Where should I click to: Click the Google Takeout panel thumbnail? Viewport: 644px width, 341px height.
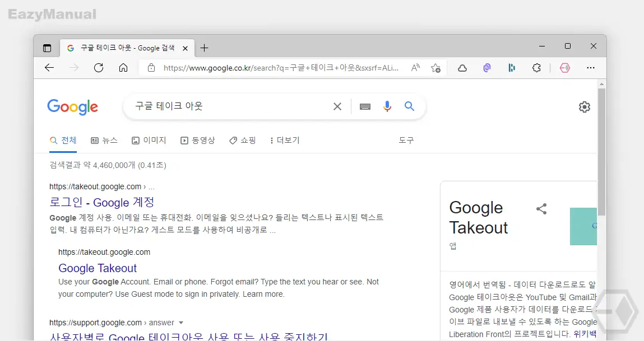point(583,227)
